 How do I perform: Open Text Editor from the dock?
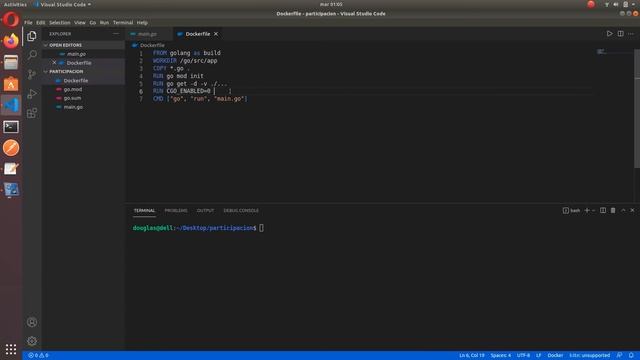click(11, 169)
